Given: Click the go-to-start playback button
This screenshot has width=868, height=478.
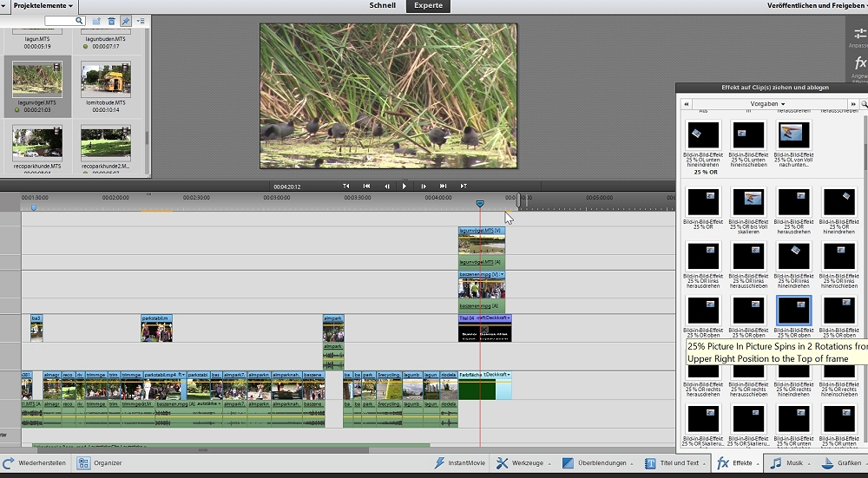Looking at the screenshot, I should click(366, 186).
